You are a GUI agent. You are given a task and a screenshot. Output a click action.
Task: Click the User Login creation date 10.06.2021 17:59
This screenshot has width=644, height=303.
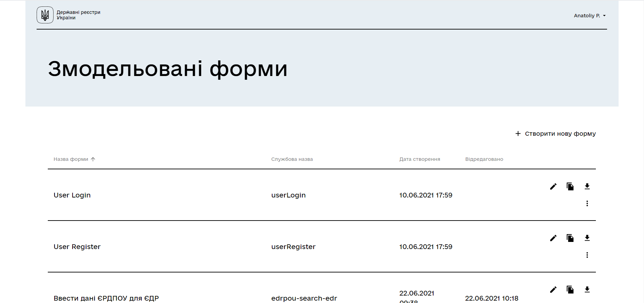(426, 195)
